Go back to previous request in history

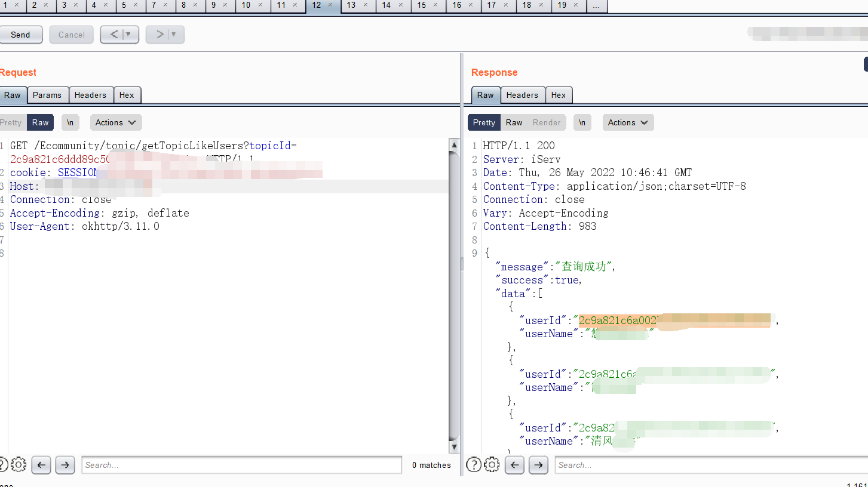112,35
